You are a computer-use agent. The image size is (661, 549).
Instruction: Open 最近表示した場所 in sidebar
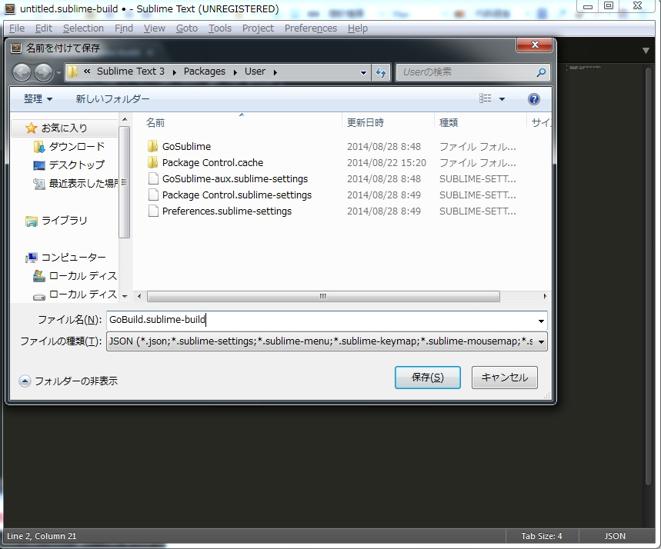pyautogui.click(x=76, y=183)
